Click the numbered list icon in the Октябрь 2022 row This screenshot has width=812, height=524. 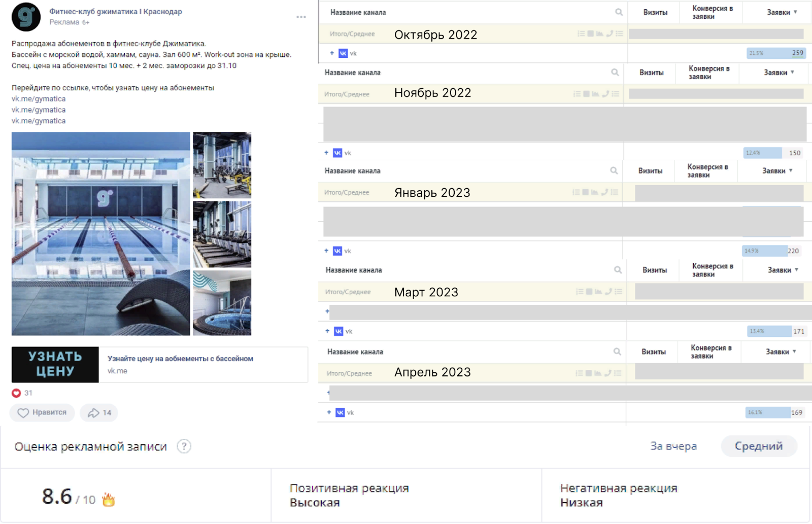pyautogui.click(x=581, y=33)
